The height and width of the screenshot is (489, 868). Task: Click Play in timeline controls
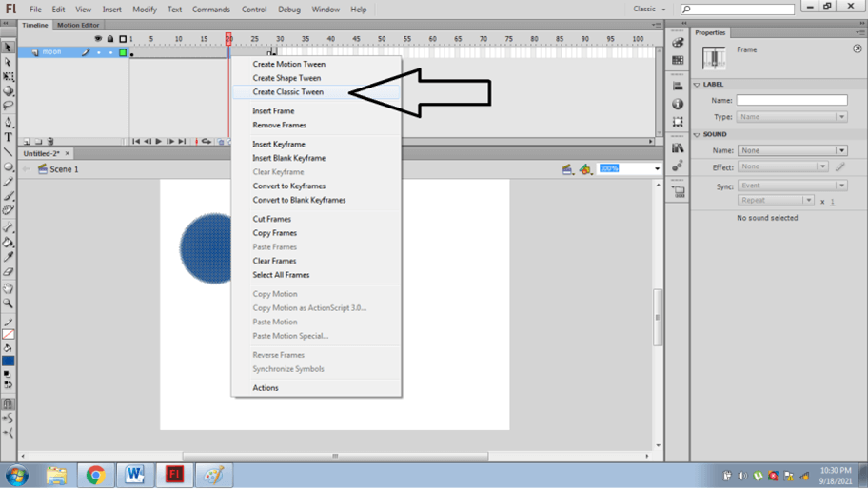point(159,142)
